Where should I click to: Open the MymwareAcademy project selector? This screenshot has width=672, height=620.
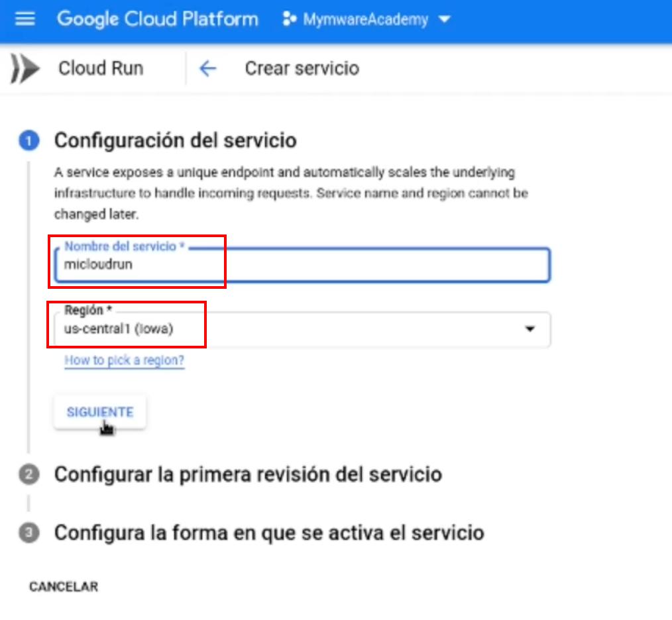pyautogui.click(x=365, y=19)
